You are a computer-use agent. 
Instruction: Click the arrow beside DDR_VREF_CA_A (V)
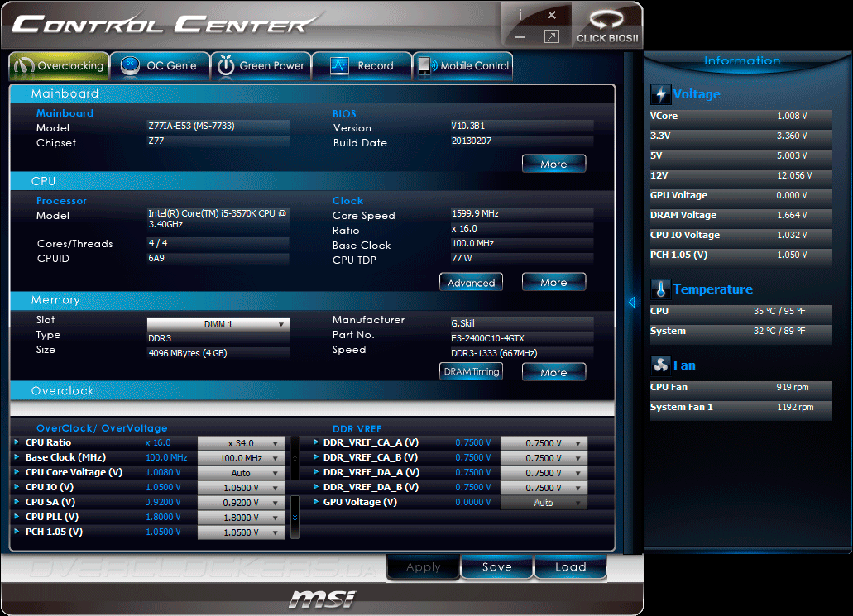pos(315,442)
